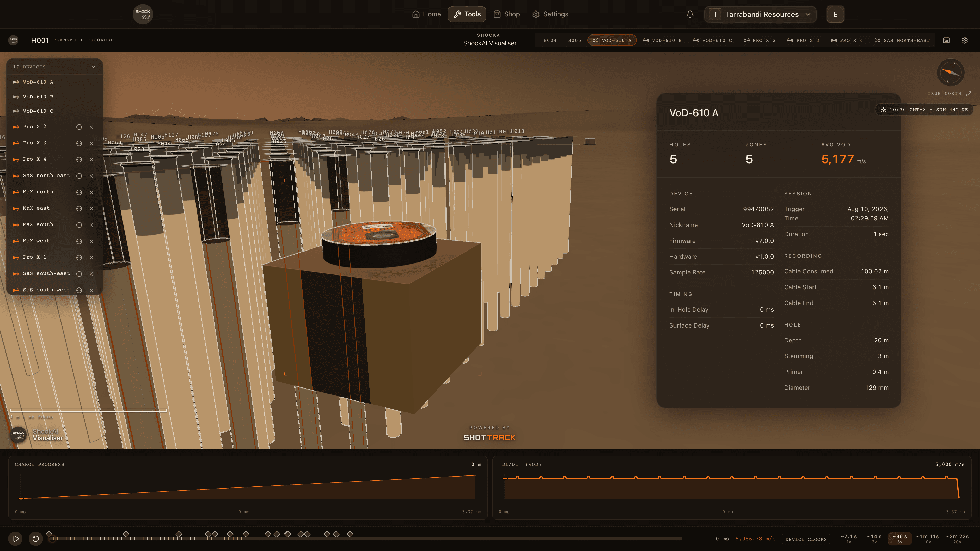Switch to PRO X 2 tab
Image resolution: width=980 pixels, height=551 pixels.
coord(759,40)
